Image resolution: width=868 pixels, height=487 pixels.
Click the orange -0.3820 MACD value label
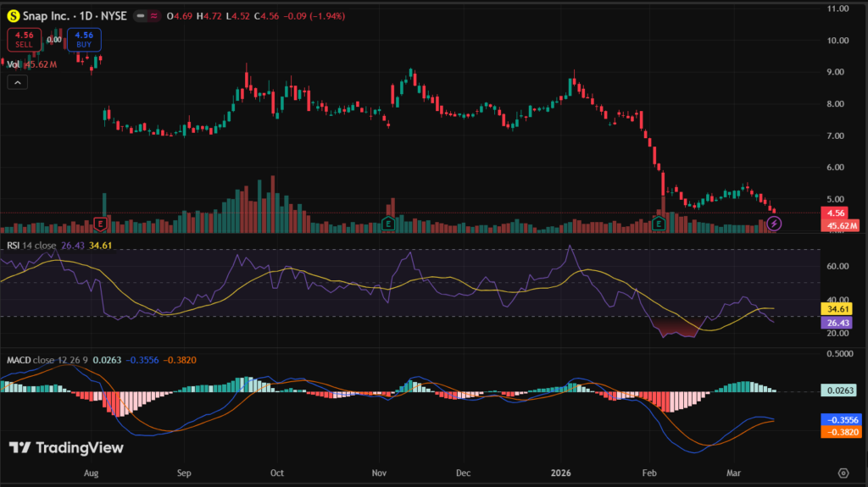(x=841, y=432)
